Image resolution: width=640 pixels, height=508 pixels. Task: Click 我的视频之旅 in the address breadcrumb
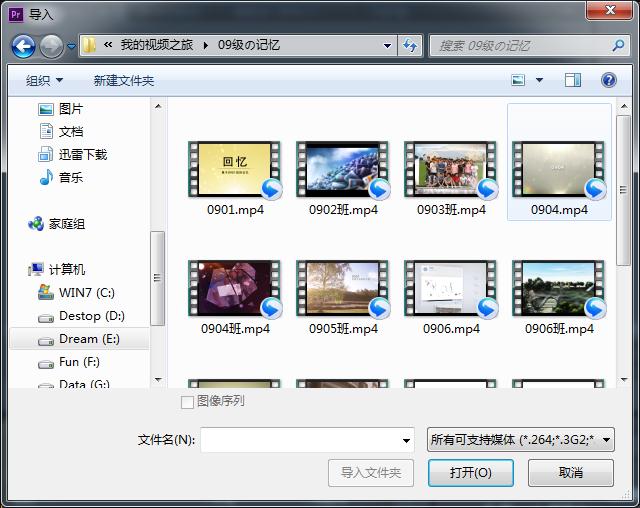[156, 45]
